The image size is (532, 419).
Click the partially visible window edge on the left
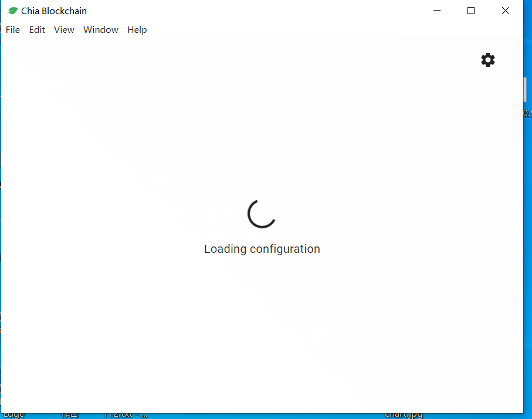point(2,235)
